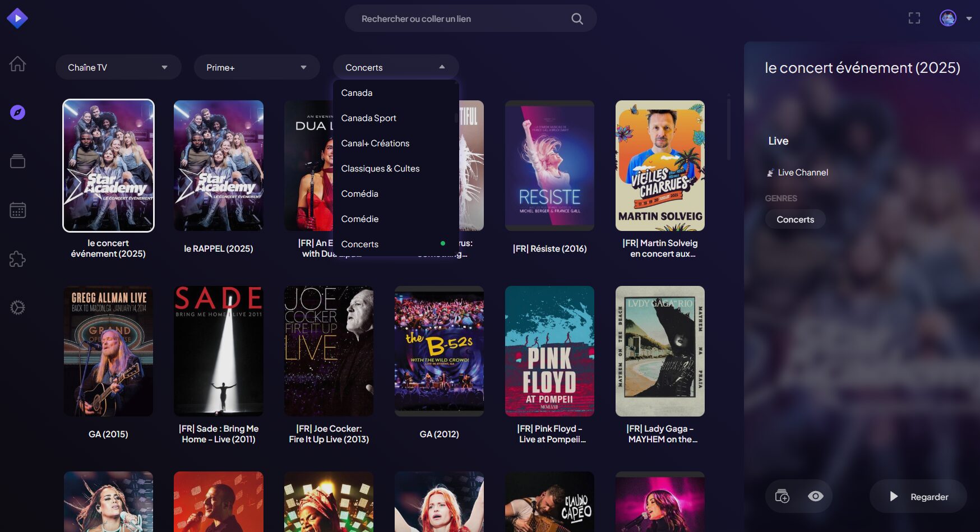980x532 pixels.
Task: Open the Pink Floyd at Pompeii poster
Action: [549, 351]
